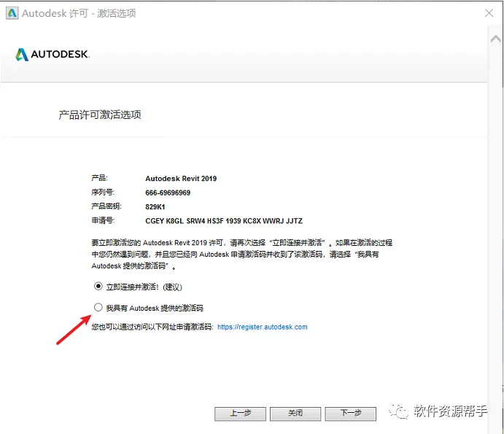Viewport: 504px width, 434px height.
Task: Select the radio option 我具有 Autodesk 提供的激活码
Action: coord(98,307)
